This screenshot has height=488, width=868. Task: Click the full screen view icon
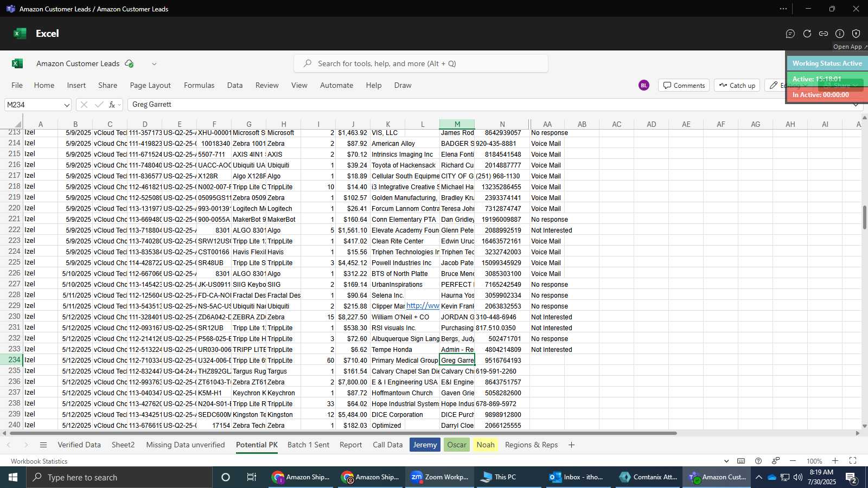click(853, 461)
